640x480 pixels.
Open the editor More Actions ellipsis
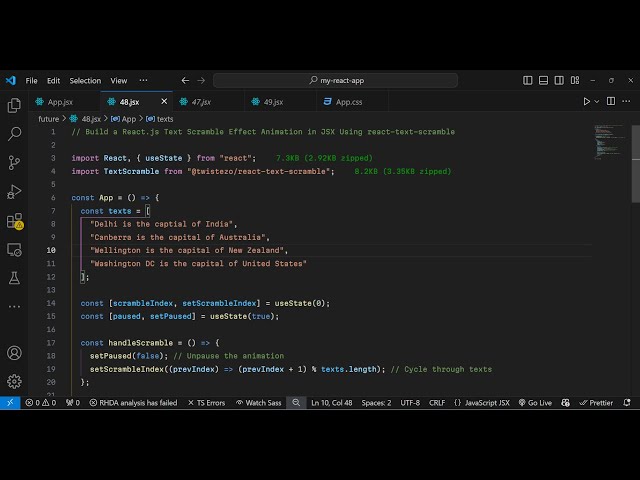coord(626,101)
